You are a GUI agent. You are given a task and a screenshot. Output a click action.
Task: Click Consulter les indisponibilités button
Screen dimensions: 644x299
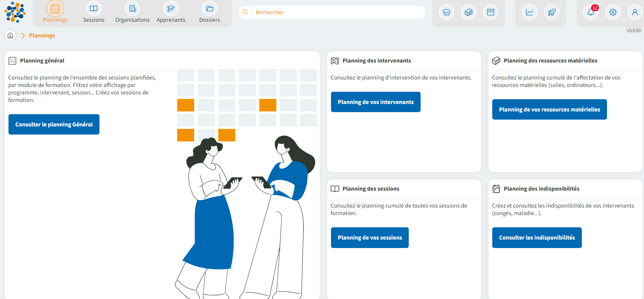click(537, 238)
